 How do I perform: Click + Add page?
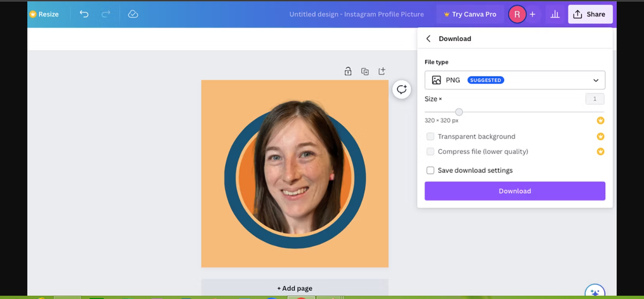tap(295, 288)
